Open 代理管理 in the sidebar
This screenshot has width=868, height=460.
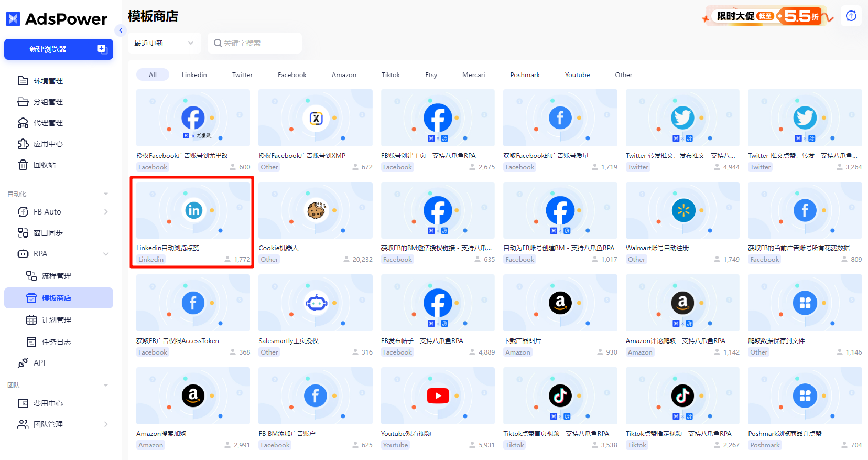point(48,123)
